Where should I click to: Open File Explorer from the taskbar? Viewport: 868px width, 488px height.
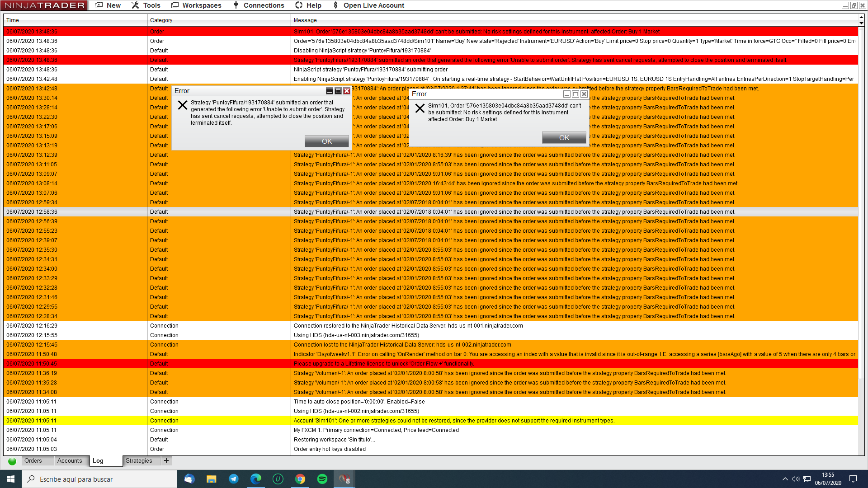[212, 479]
